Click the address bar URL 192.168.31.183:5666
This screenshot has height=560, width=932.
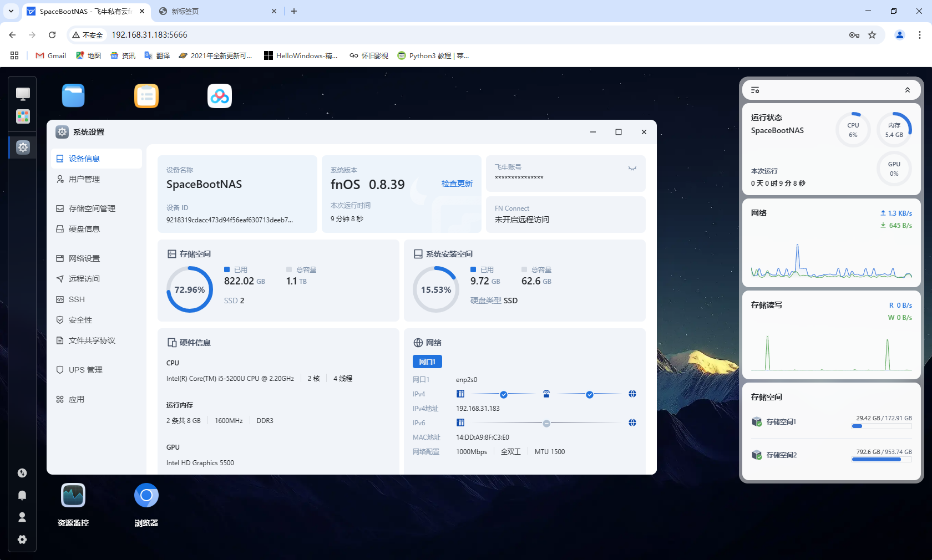pyautogui.click(x=150, y=35)
